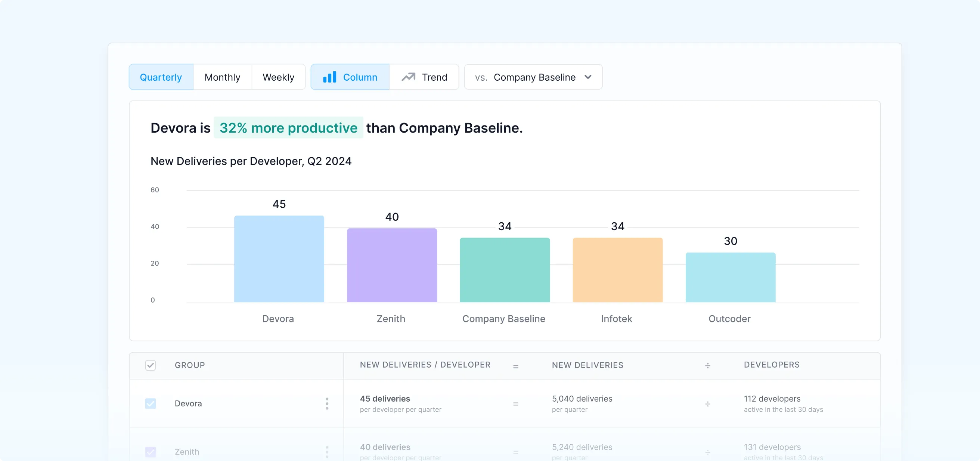Click the division sign icon in table header
Image resolution: width=980 pixels, height=461 pixels.
708,365
